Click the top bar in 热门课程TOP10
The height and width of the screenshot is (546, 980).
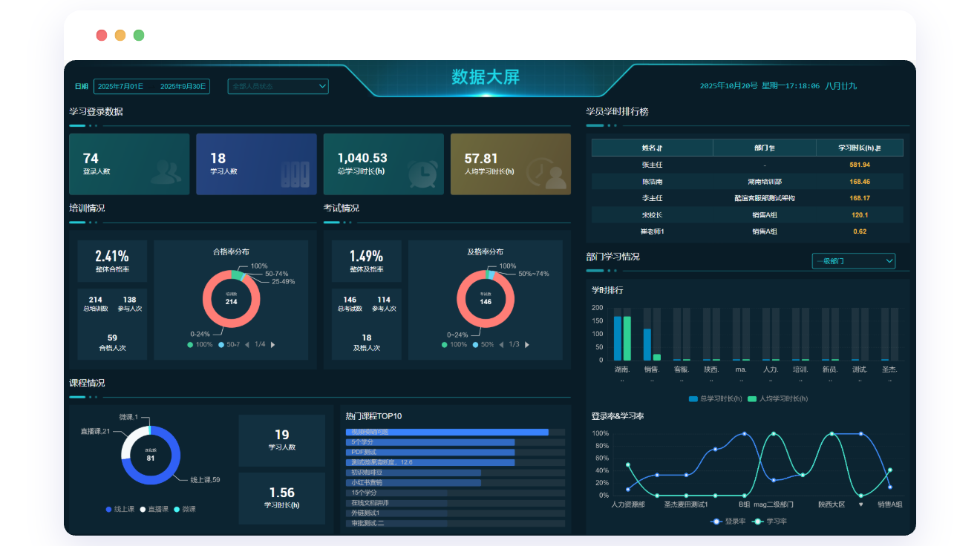point(447,432)
